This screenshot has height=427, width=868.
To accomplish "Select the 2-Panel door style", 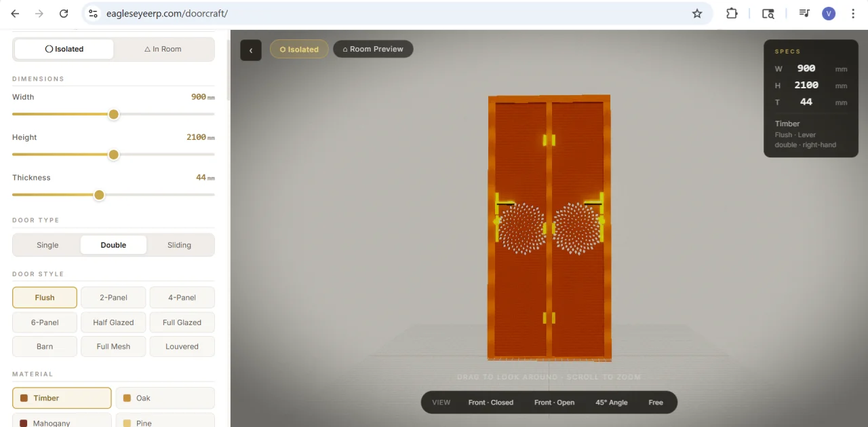I will tap(113, 297).
